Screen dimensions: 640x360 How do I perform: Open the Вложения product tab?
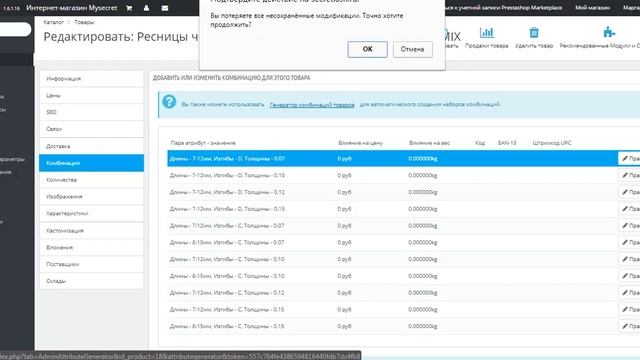pos(91,247)
